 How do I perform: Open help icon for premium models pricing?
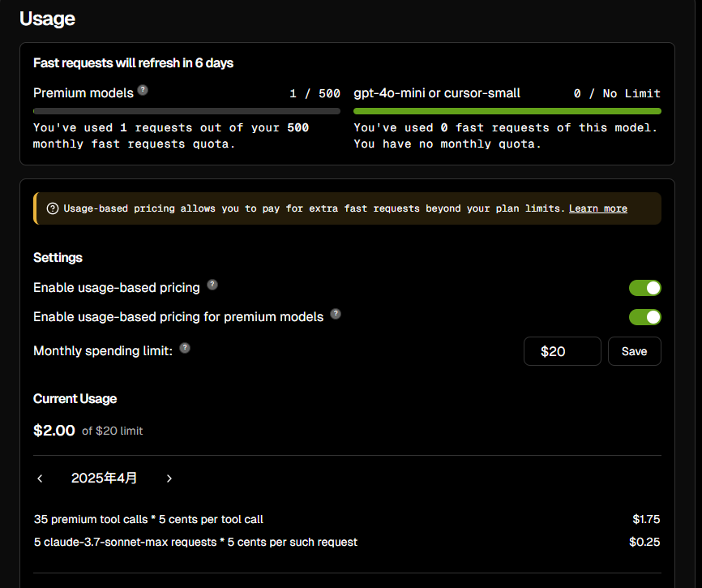click(336, 314)
